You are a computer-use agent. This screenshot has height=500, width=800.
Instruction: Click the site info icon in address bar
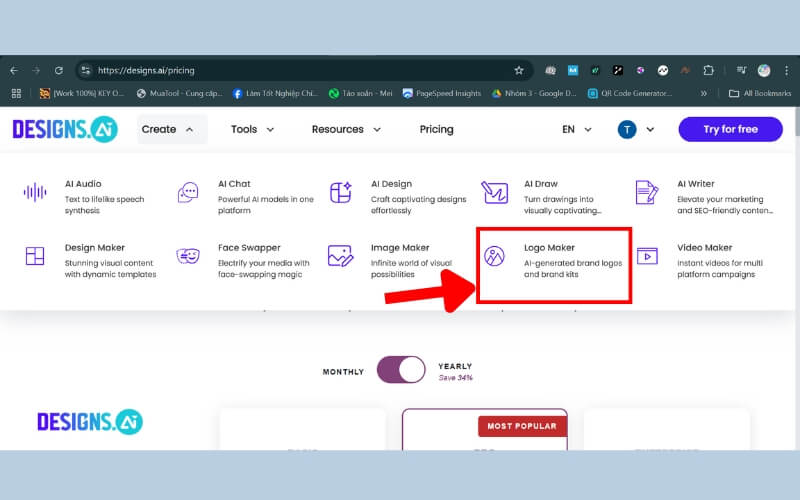[x=86, y=70]
